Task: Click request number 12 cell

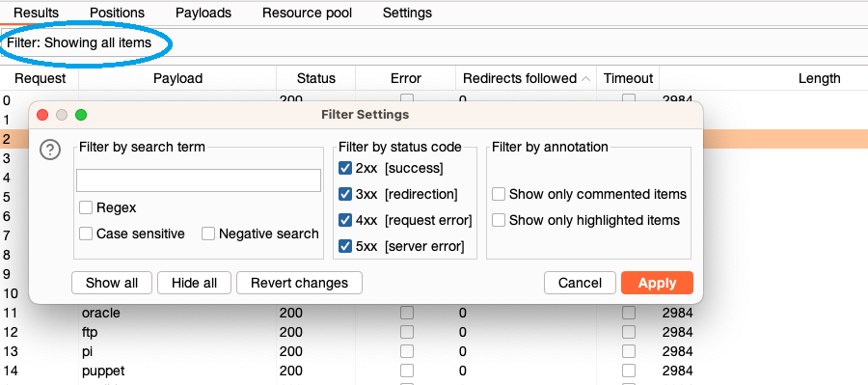Action: coord(11,332)
